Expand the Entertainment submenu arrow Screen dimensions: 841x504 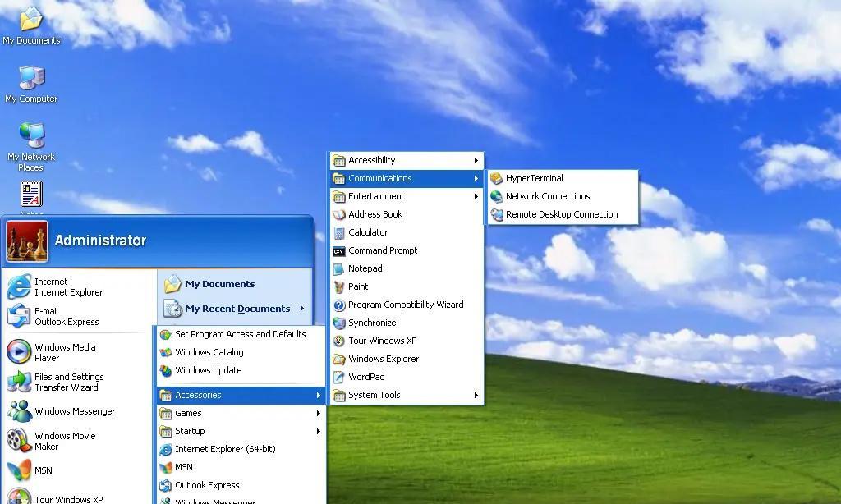coord(476,196)
